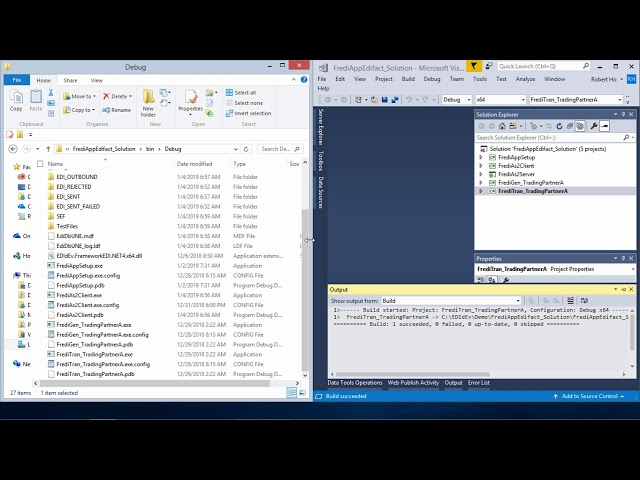Click the FrediAppSetup.exe file icon

tap(51, 266)
